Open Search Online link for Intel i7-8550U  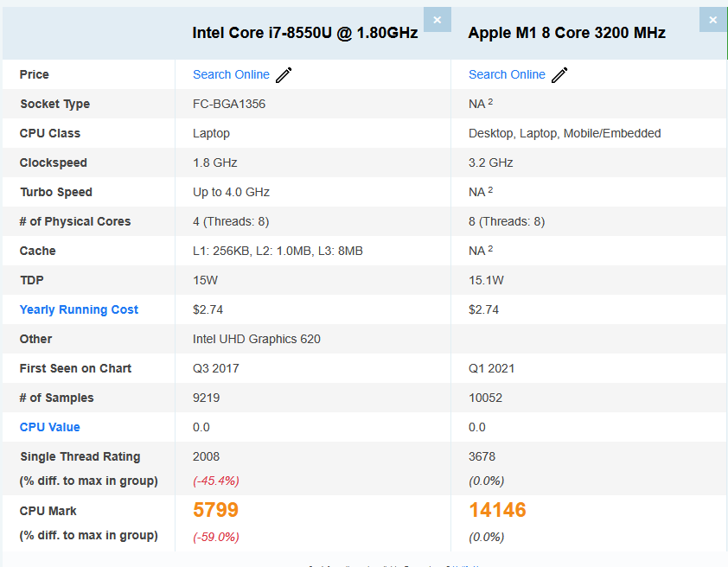tap(231, 74)
